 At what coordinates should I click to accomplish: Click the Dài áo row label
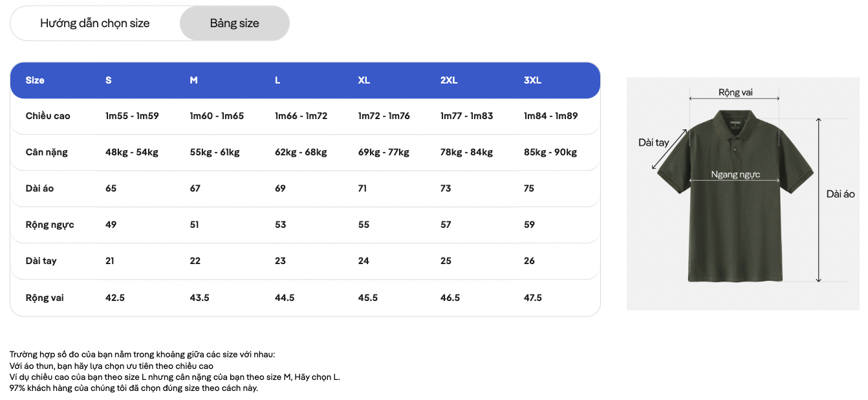pyautogui.click(x=39, y=188)
